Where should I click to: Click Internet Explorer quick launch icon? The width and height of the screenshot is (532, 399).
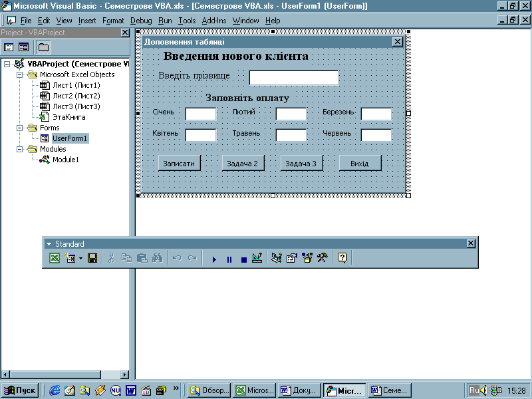pyautogui.click(x=55, y=390)
